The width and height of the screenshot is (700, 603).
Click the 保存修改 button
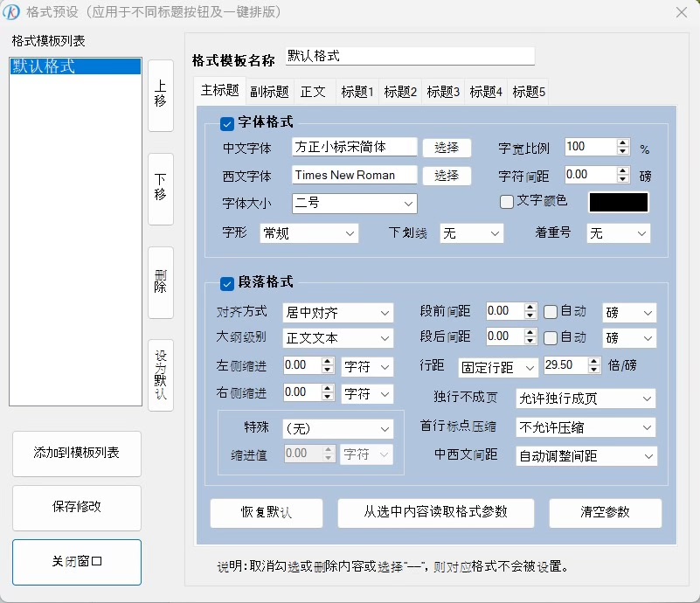(77, 508)
